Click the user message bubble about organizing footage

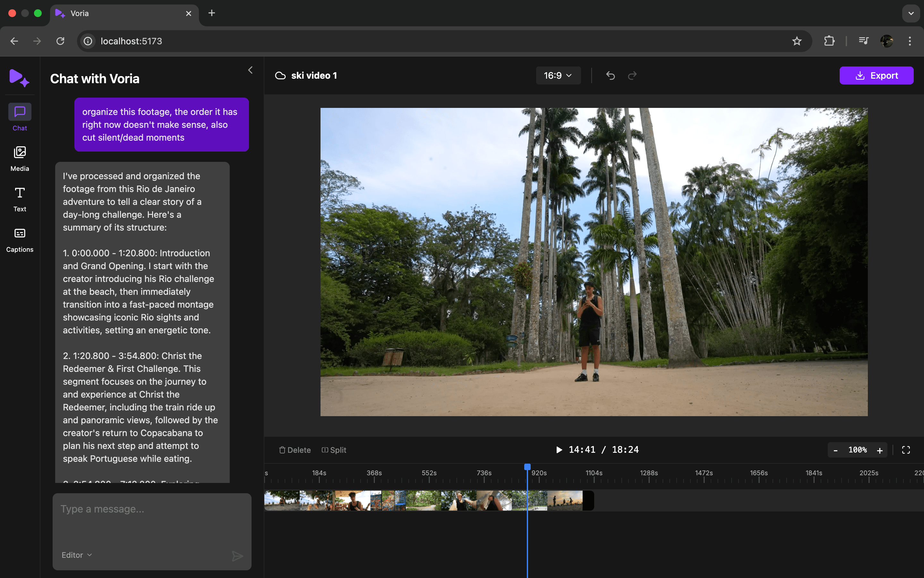pos(161,125)
